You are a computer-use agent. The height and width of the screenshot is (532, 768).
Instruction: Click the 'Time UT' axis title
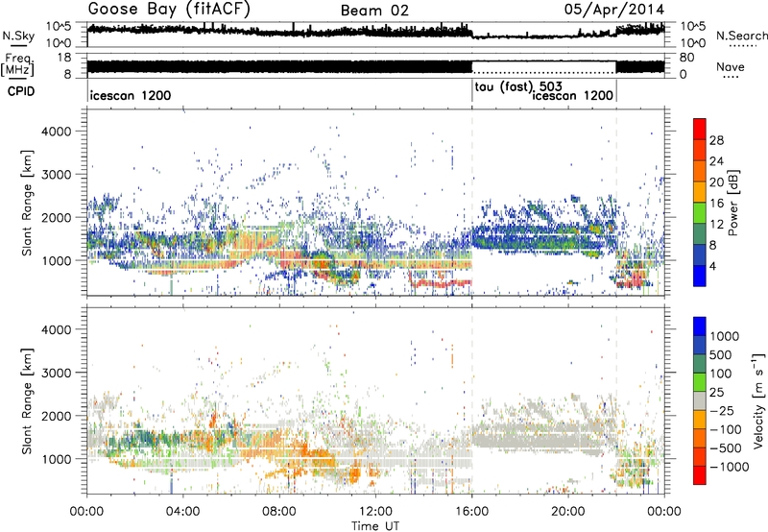point(375,525)
